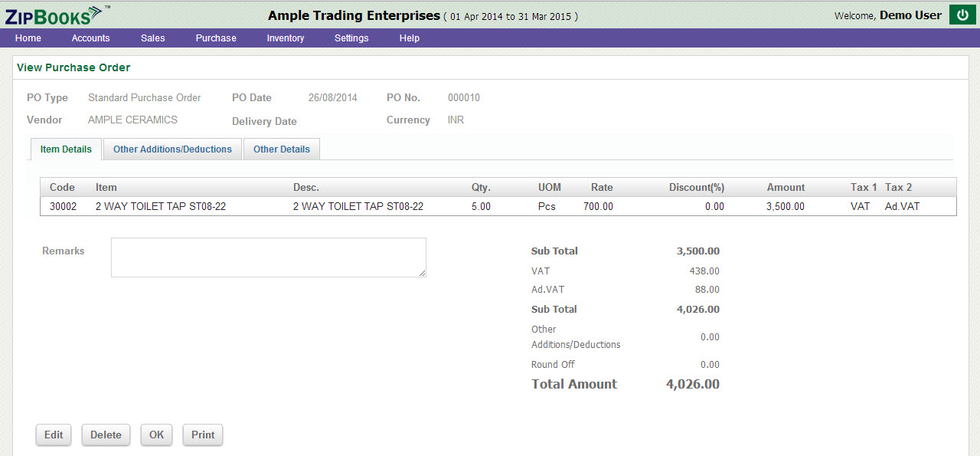This screenshot has width=980, height=456.
Task: Click the Amount column header
Action: pyautogui.click(x=786, y=188)
